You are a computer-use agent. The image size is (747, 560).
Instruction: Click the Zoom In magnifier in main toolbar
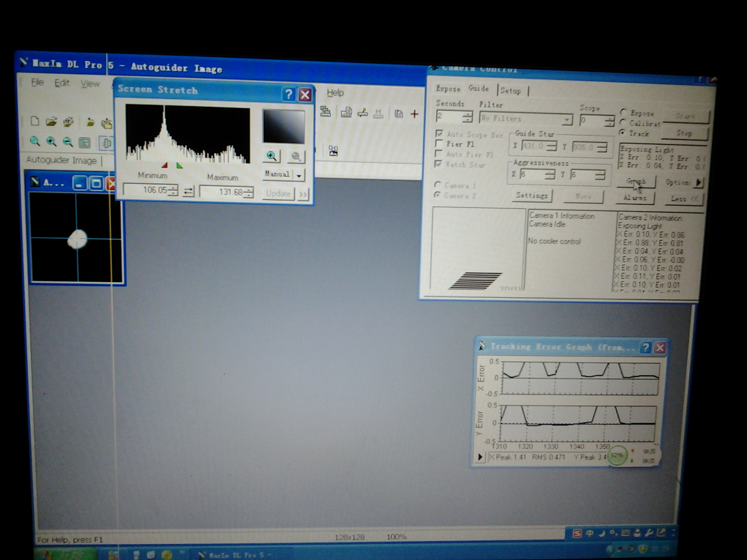[x=51, y=142]
